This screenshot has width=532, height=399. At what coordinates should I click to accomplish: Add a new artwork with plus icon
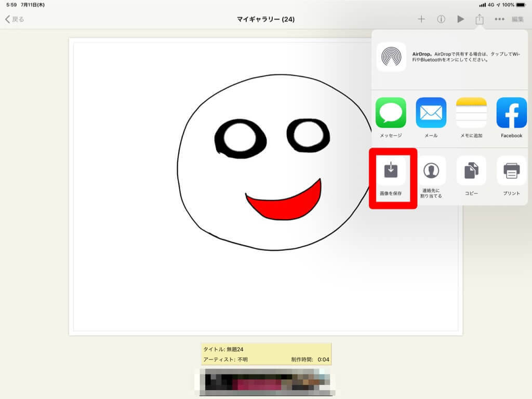pyautogui.click(x=421, y=19)
